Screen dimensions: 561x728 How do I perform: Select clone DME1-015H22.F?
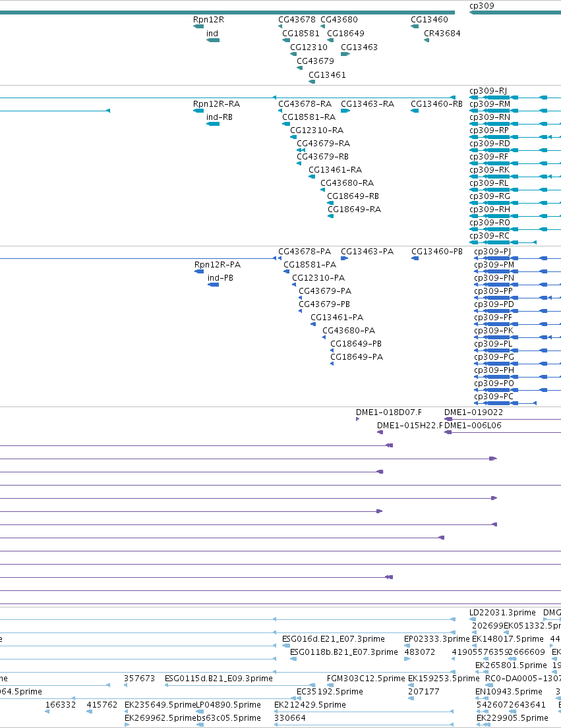click(380, 432)
